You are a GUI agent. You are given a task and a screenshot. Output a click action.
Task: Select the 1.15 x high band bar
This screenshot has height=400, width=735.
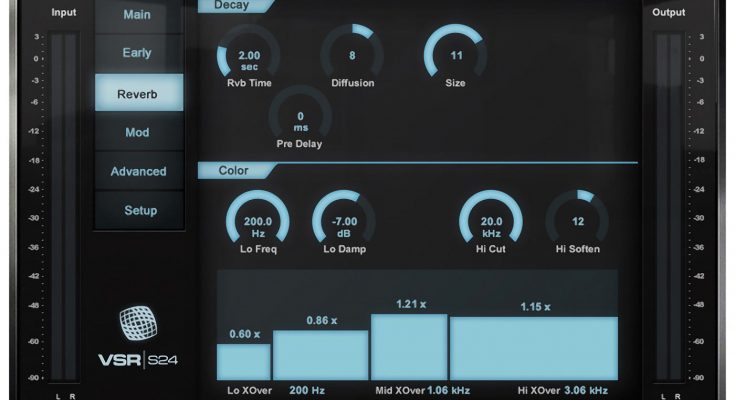(533, 348)
